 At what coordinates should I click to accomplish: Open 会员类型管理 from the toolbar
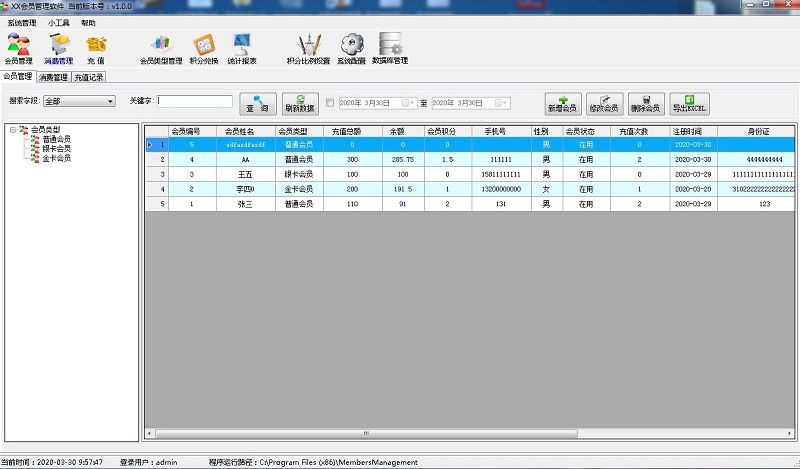161,47
